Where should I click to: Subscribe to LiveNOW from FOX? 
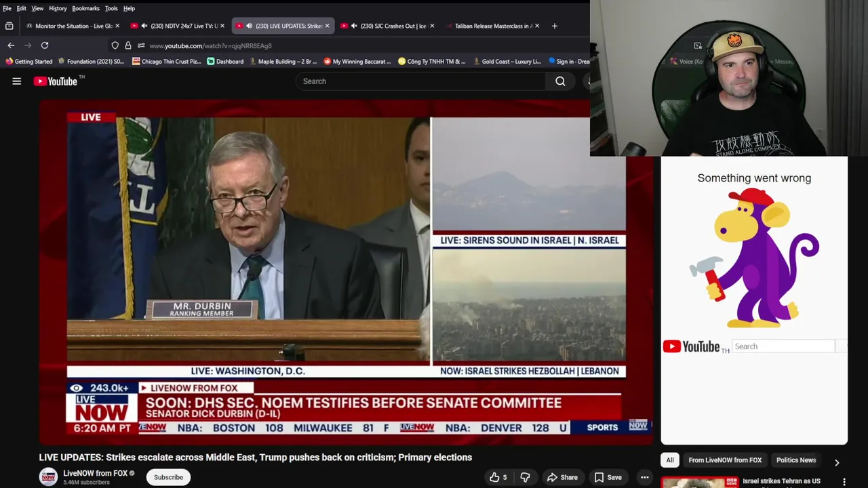coord(168,477)
